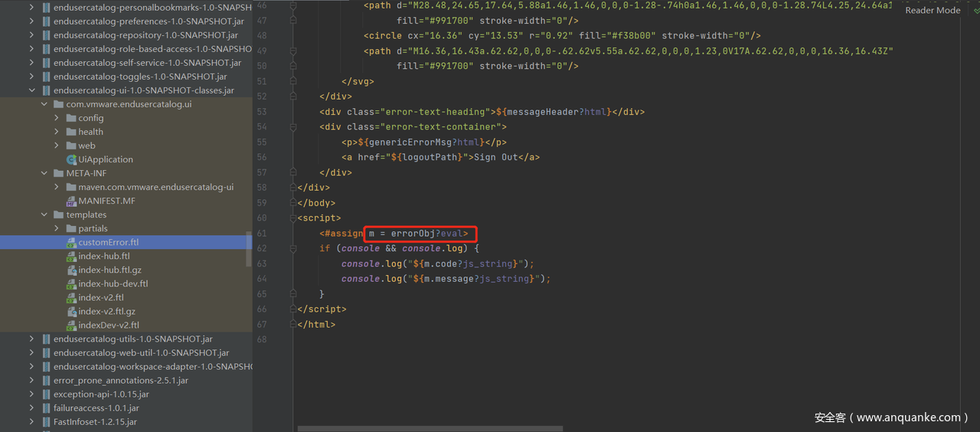Expand endusercatalog-web-util-1.0-SNAPSHOT.jar
The image size is (980, 432).
tap(31, 352)
